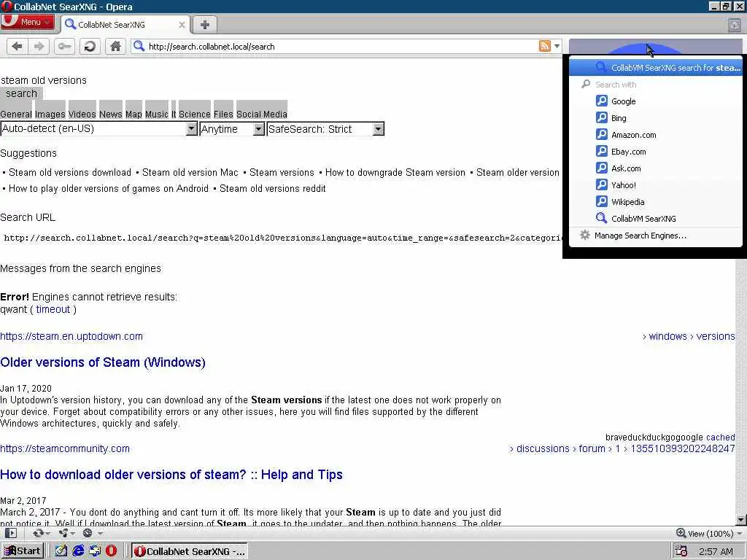Open the closed tabs trash icon

coord(735,25)
